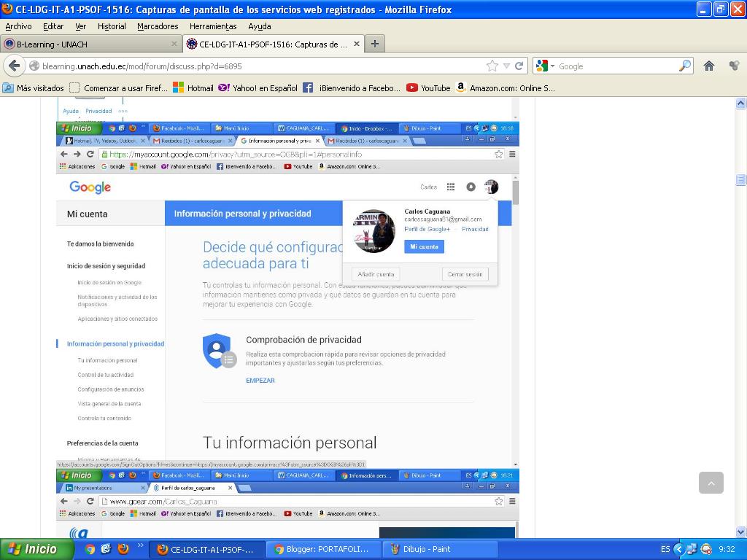The width and height of the screenshot is (747, 560).
Task: Click Firefox back navigation arrow
Action: tap(15, 66)
